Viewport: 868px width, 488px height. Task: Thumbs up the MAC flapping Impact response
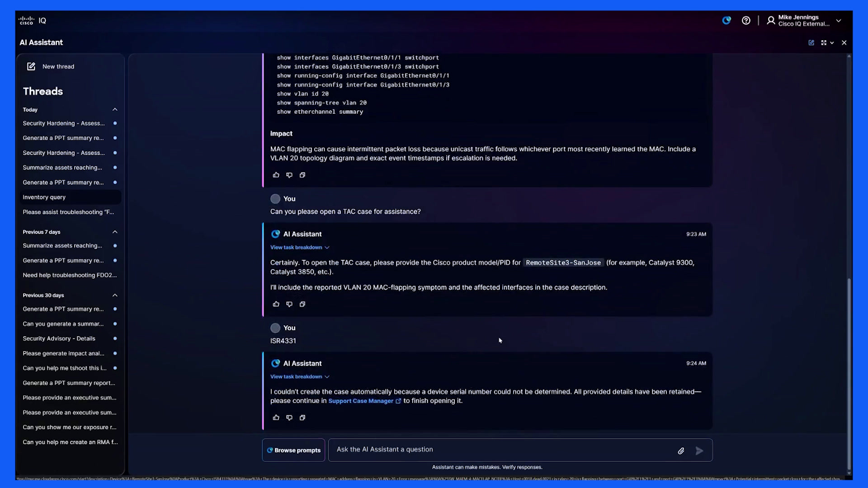[276, 175]
